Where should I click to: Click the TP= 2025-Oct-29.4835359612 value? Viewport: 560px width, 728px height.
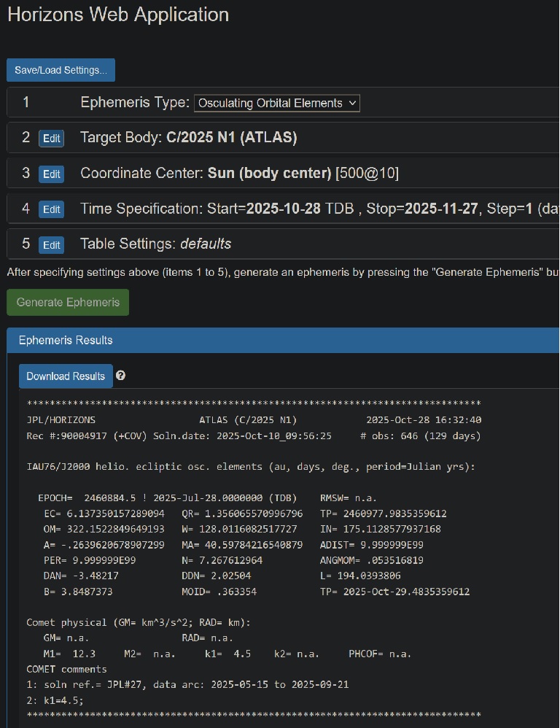point(394,592)
